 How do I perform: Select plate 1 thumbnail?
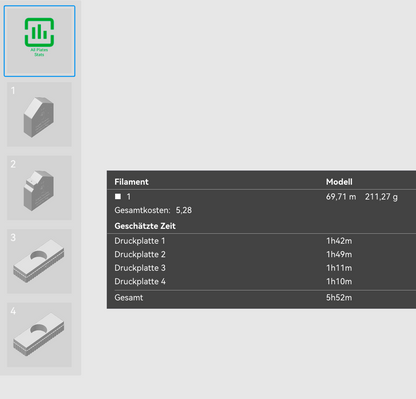pyautogui.click(x=39, y=115)
